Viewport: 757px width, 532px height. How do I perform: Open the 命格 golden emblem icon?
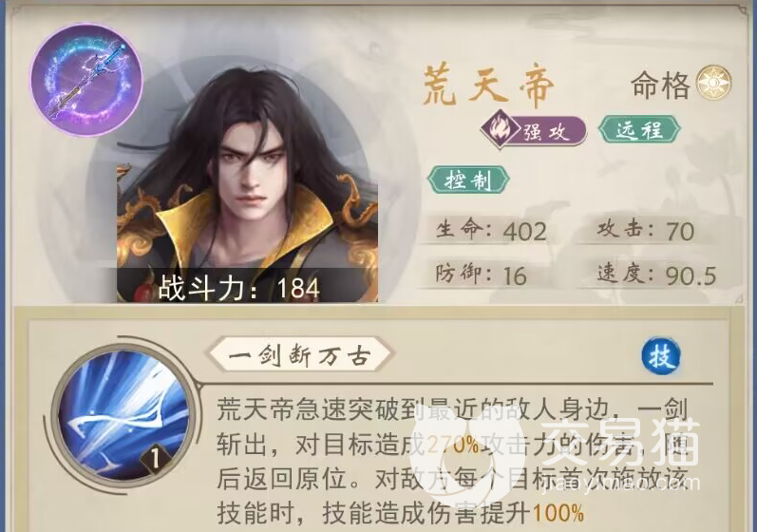tap(713, 83)
